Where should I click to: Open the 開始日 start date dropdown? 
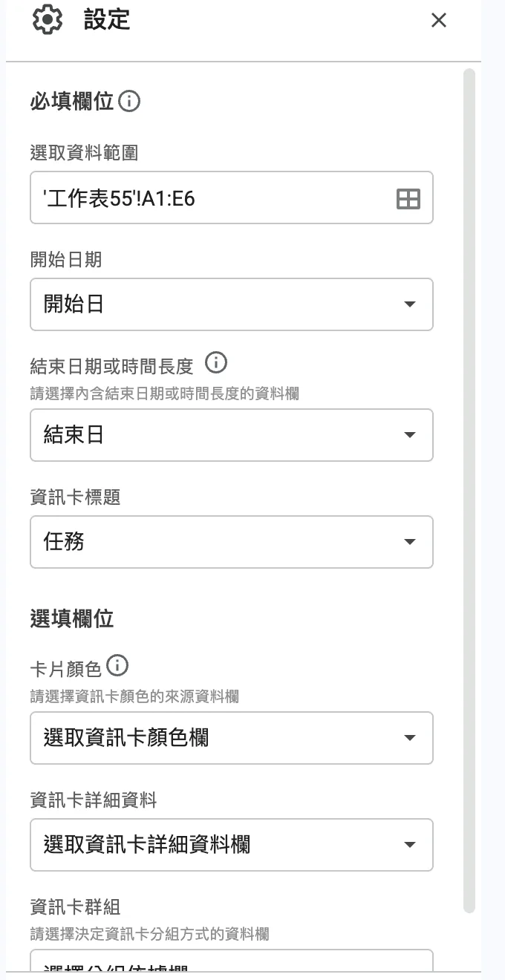(232, 304)
